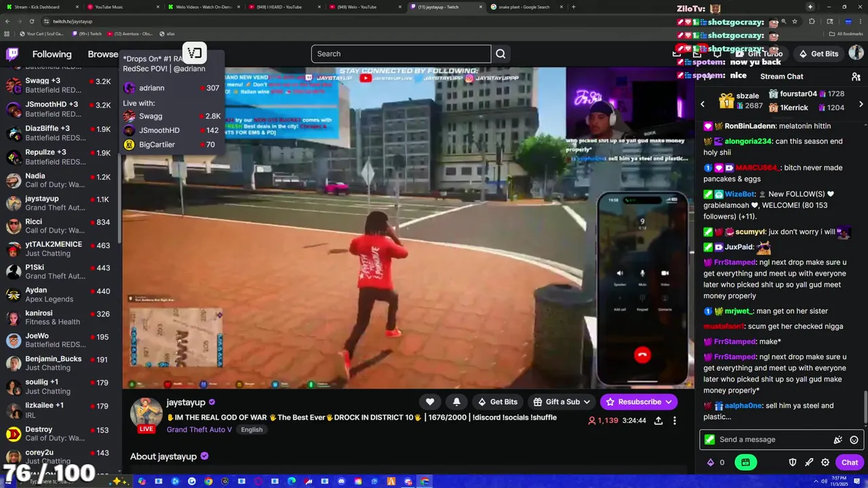Open jaystayup's channel avatar
The image size is (868, 488).
click(146, 412)
